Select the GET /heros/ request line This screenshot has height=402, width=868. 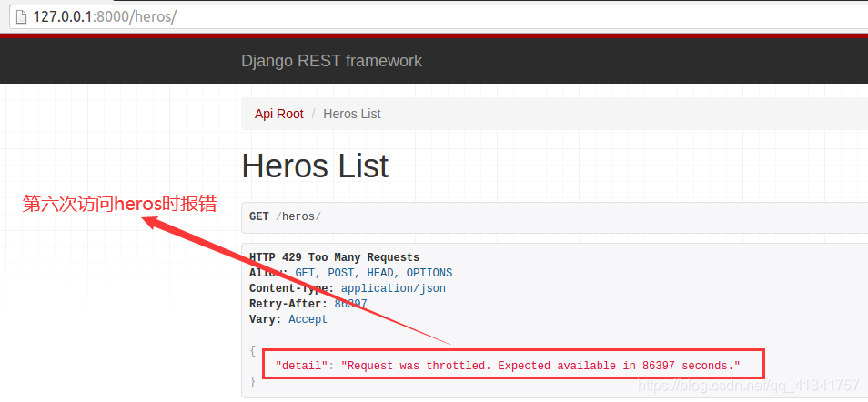click(285, 216)
